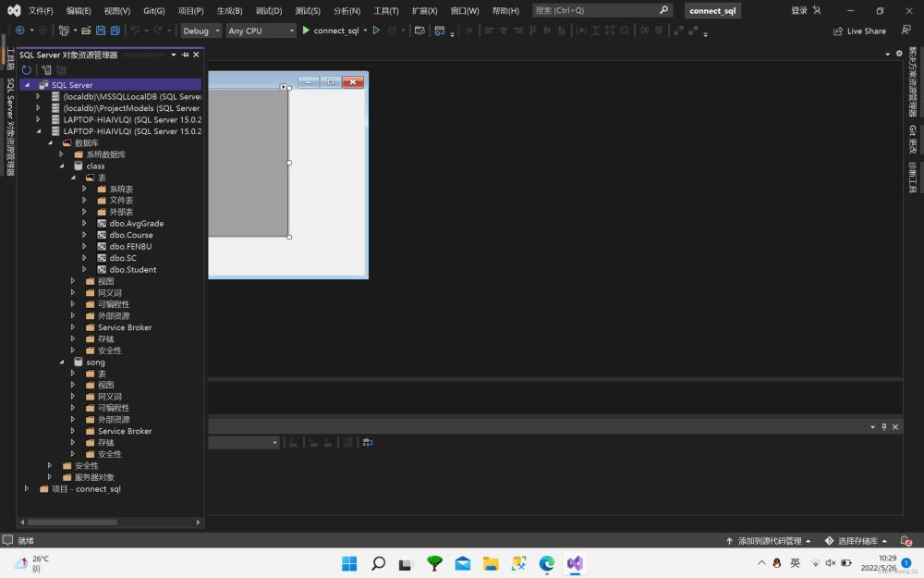924x578 pixels.
Task: Open the 调试(D) menu
Action: 268,11
